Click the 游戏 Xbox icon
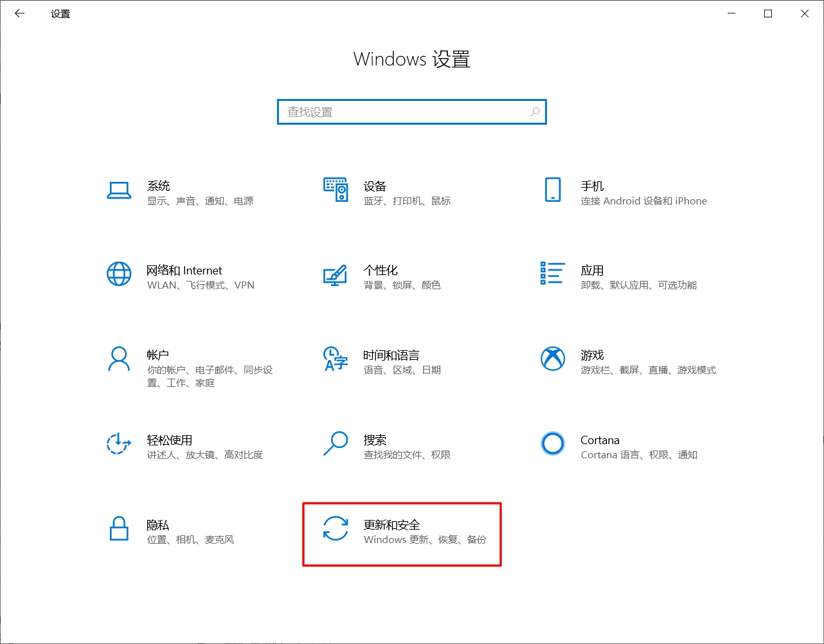The image size is (824, 644). [553, 359]
